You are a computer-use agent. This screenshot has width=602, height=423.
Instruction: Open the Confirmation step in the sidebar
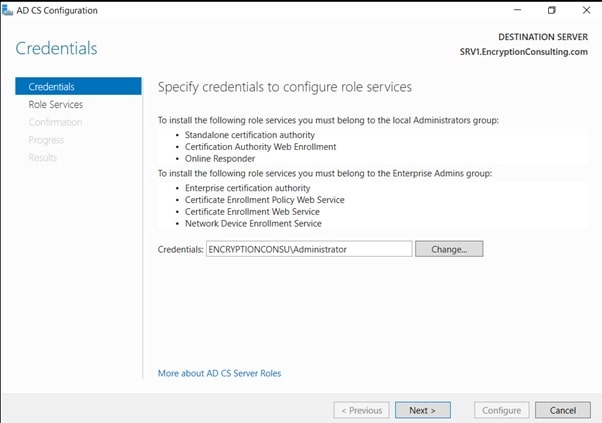coord(55,122)
